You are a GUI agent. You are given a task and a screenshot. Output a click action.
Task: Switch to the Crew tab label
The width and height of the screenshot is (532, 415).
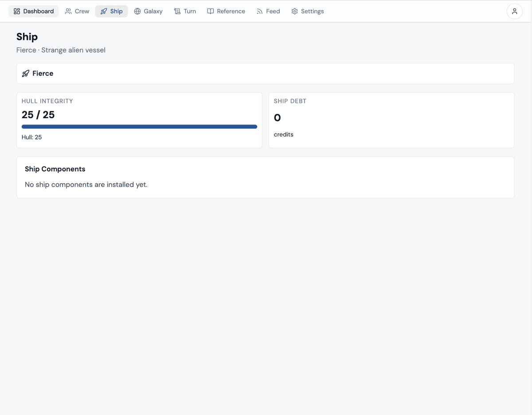point(82,11)
